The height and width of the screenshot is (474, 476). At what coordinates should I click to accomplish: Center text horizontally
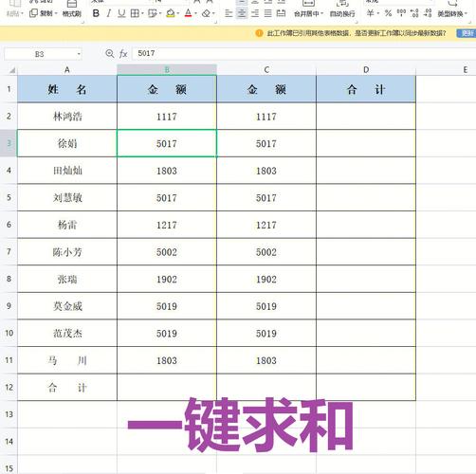click(x=242, y=13)
